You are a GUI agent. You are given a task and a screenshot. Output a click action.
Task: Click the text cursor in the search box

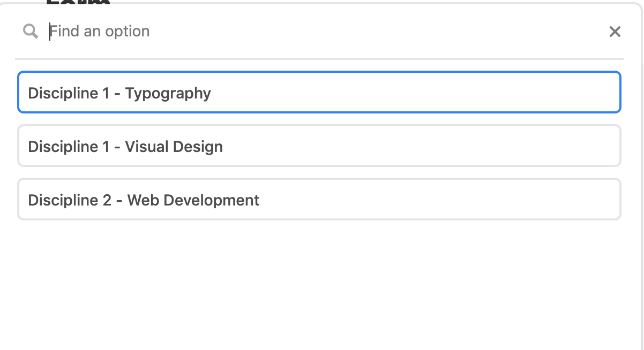point(50,31)
